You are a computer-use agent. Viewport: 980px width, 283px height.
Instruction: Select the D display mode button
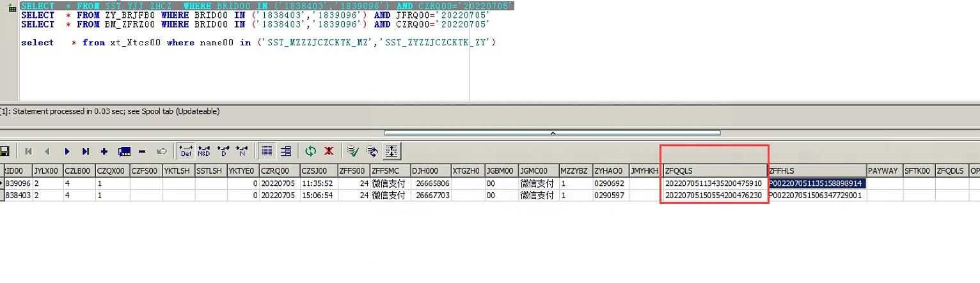(223, 151)
